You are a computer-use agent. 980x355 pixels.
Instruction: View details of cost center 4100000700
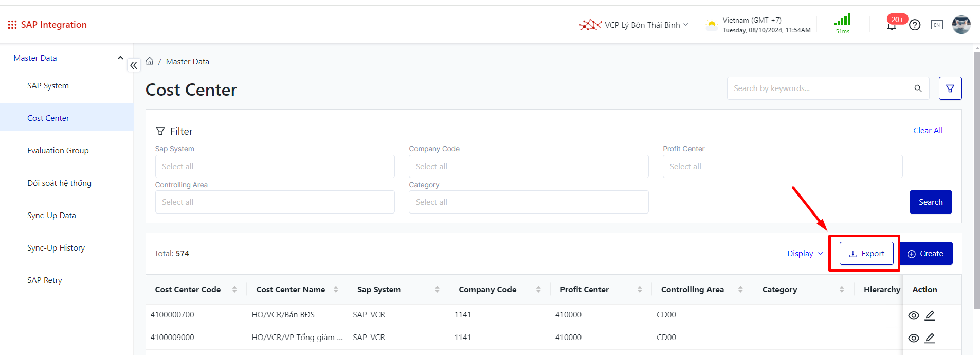click(913, 315)
